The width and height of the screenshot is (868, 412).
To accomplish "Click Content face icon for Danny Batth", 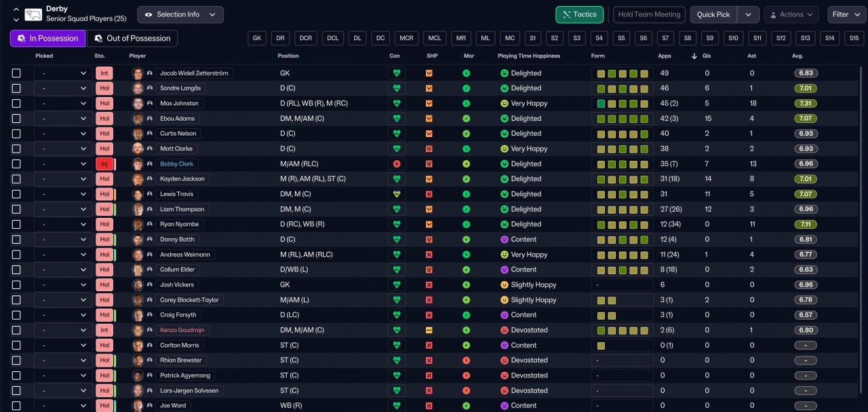I will tap(505, 240).
